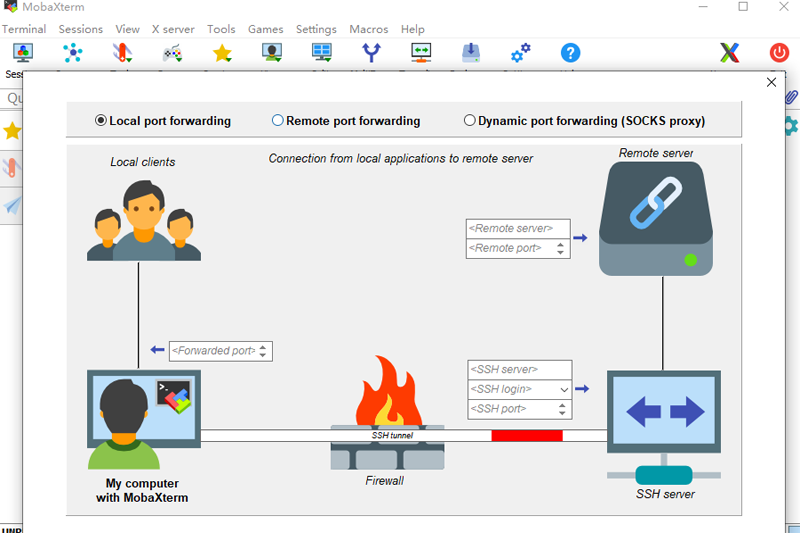
Task: Click the Help question mark icon
Action: (570, 53)
